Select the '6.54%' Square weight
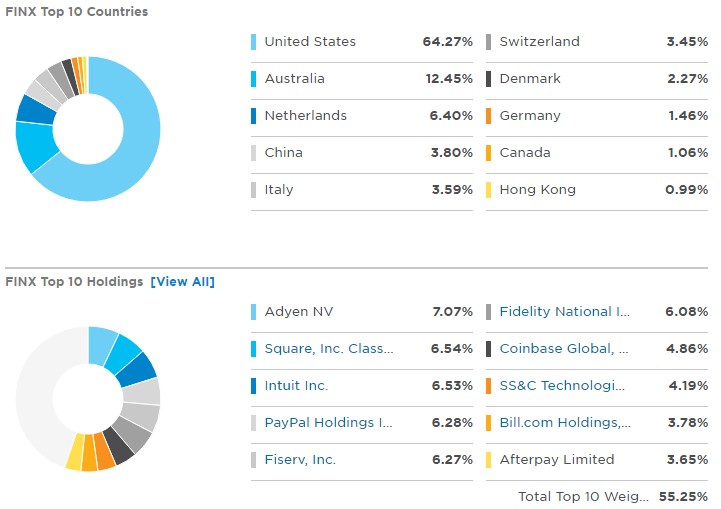The height and width of the screenshot is (509, 721). [452, 349]
